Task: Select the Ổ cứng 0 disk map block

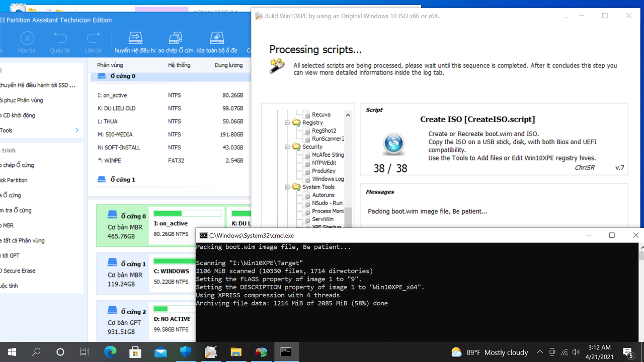Action: 121,226
